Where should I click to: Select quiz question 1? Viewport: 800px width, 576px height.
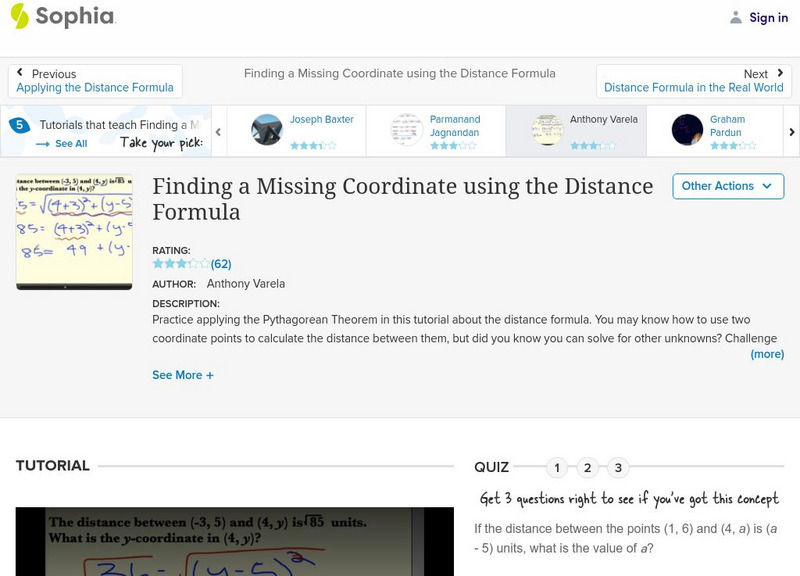coord(557,467)
